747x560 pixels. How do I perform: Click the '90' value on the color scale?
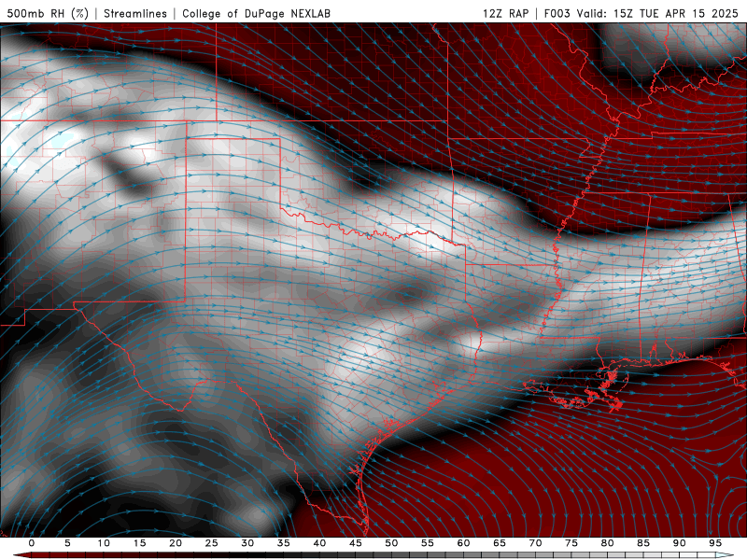coord(679,543)
